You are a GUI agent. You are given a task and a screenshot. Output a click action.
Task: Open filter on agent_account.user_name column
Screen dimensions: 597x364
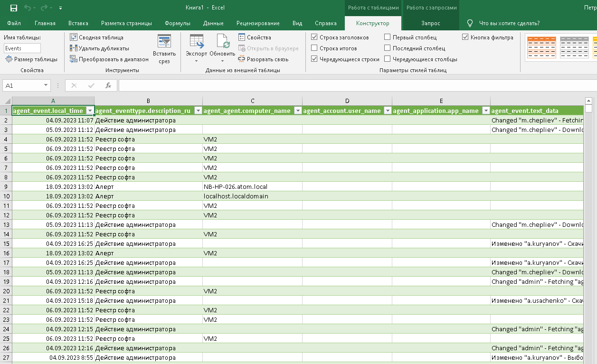coord(387,110)
